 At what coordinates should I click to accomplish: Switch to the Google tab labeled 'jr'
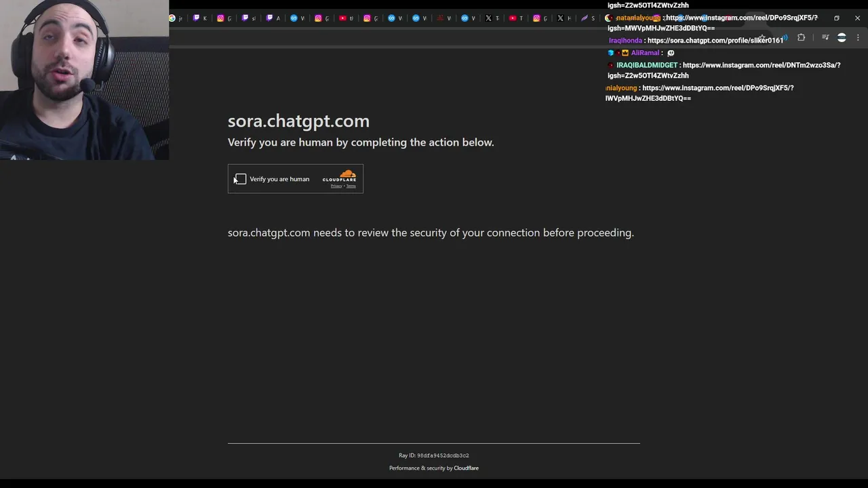(x=176, y=18)
